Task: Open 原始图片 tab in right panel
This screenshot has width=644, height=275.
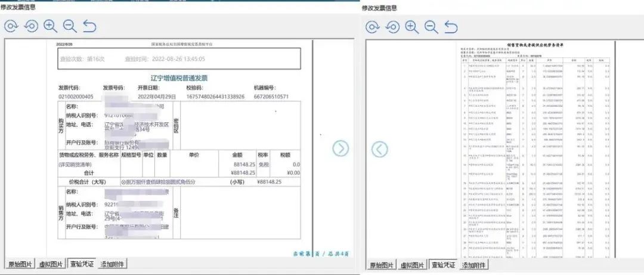Action: click(382, 265)
